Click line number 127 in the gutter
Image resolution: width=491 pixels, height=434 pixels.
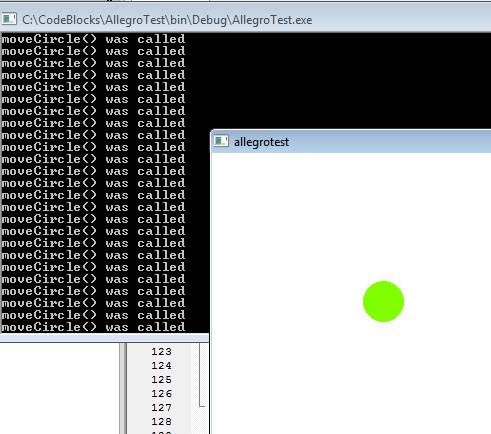[161, 407]
